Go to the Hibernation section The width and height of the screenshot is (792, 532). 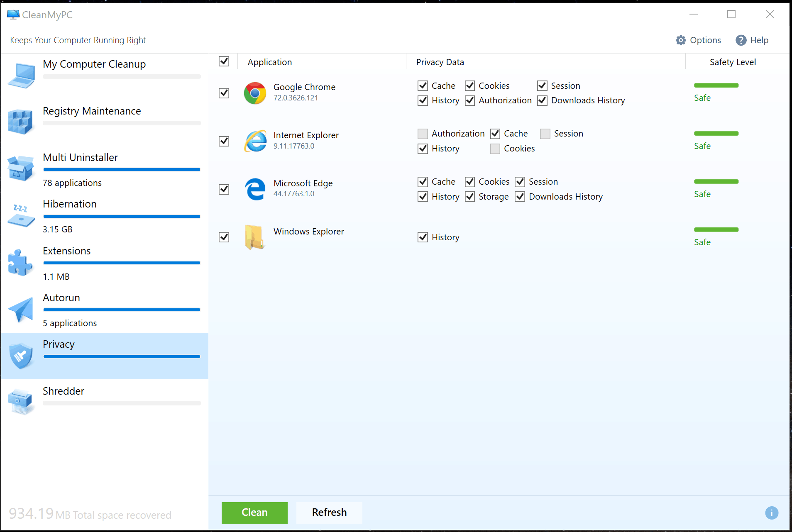105,216
